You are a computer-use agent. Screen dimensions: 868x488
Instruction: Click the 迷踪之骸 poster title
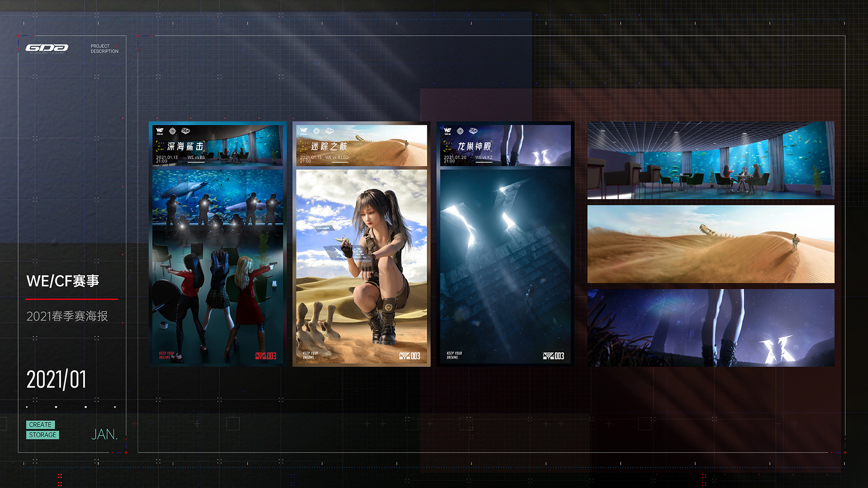pyautogui.click(x=329, y=146)
